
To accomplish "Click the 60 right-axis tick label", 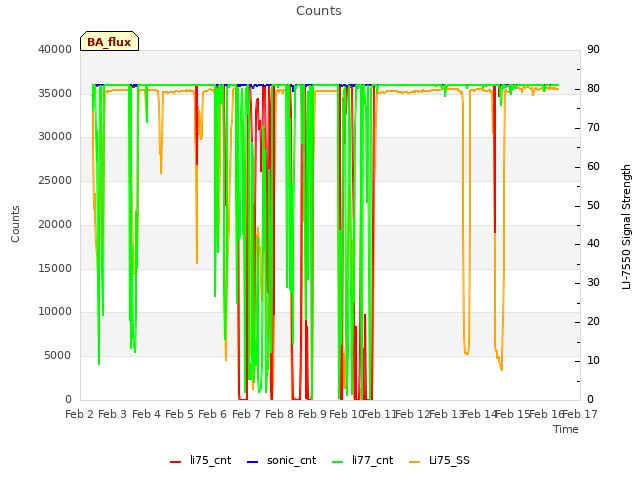I will [x=593, y=167].
